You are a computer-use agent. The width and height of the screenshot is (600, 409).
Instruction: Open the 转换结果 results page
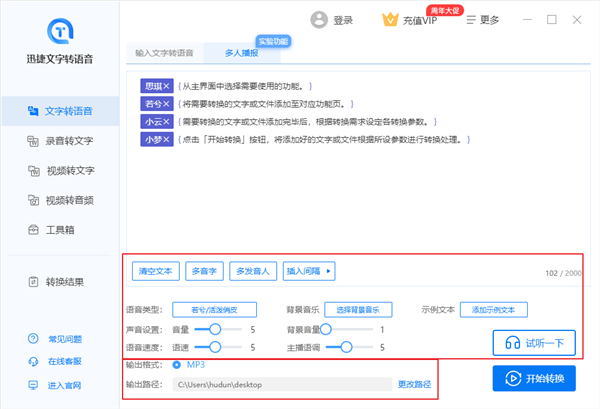tap(60, 282)
